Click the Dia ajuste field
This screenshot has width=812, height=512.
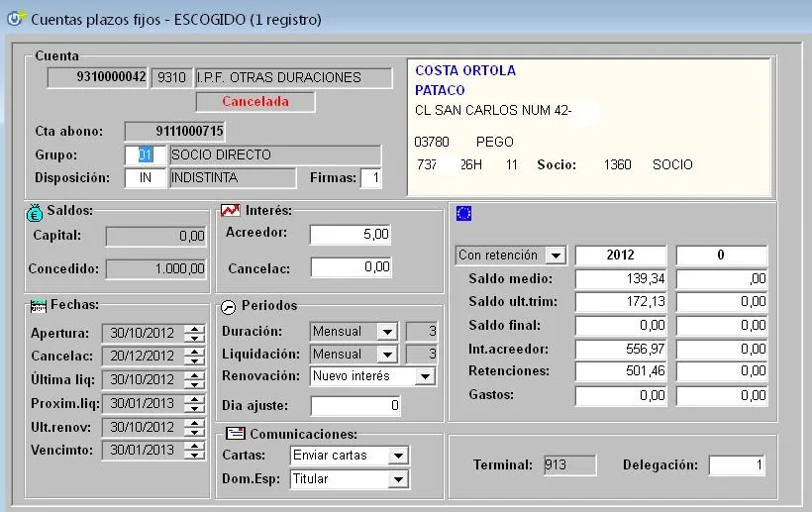tap(355, 405)
